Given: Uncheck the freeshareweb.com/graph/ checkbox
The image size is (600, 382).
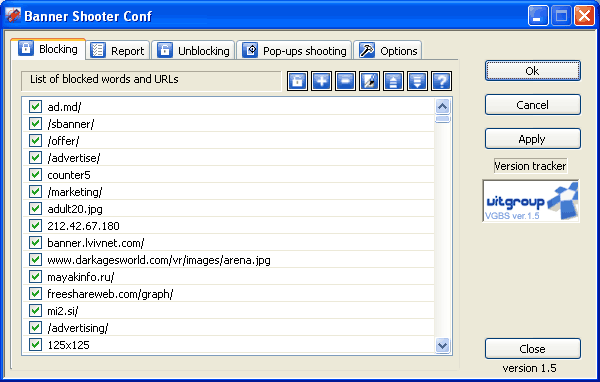Looking at the screenshot, I should point(35,294).
